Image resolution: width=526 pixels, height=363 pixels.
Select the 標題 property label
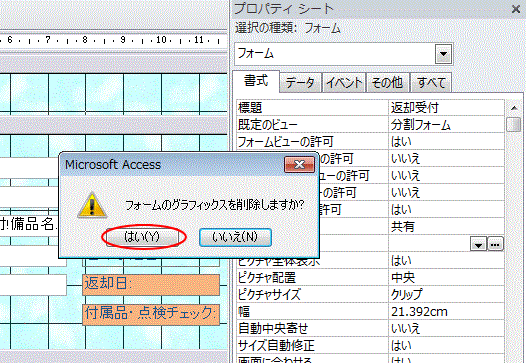[312, 108]
